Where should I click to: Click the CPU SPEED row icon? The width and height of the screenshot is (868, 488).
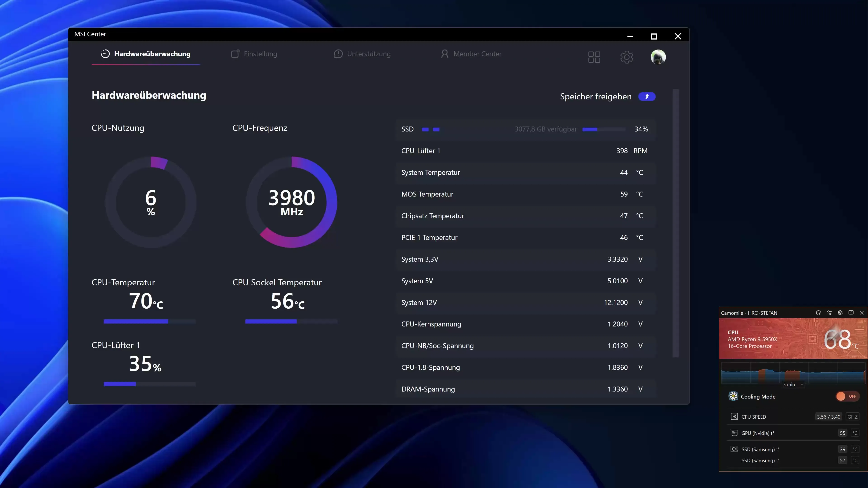734,417
